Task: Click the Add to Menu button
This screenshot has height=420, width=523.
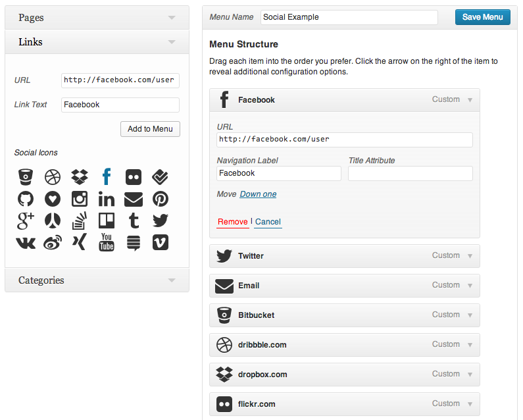Action: (x=150, y=129)
